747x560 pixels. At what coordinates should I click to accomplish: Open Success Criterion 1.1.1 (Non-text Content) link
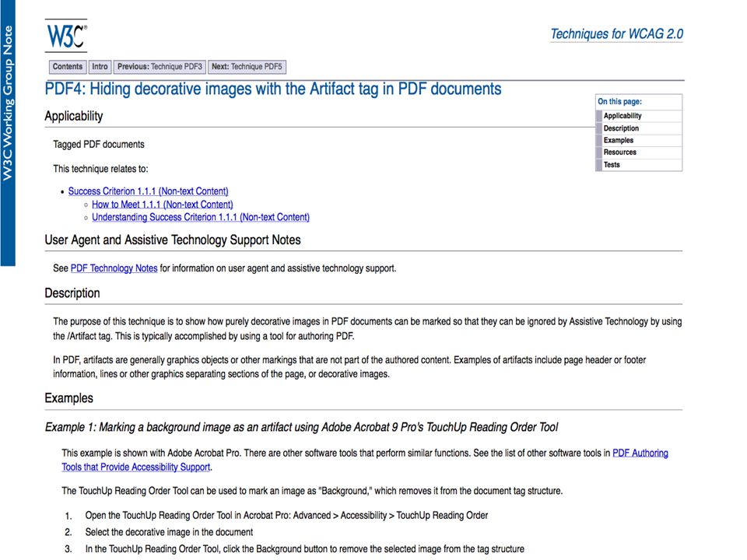coord(148,191)
